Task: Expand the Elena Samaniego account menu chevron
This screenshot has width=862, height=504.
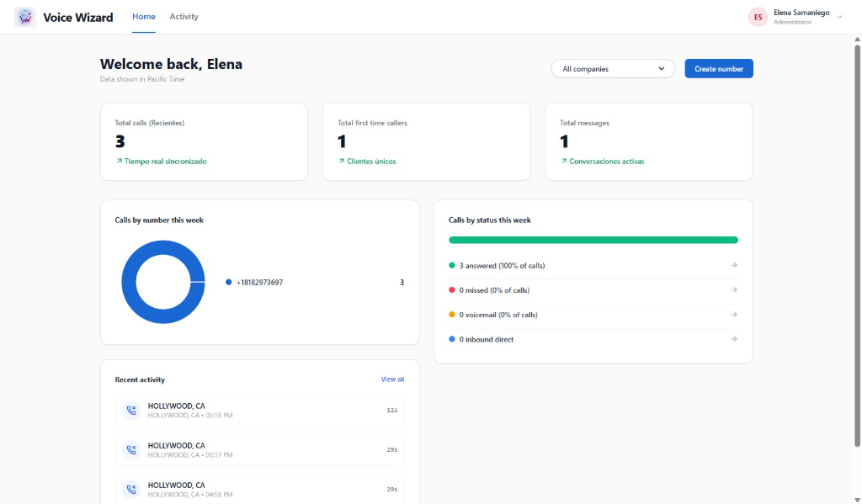Action: [839, 17]
